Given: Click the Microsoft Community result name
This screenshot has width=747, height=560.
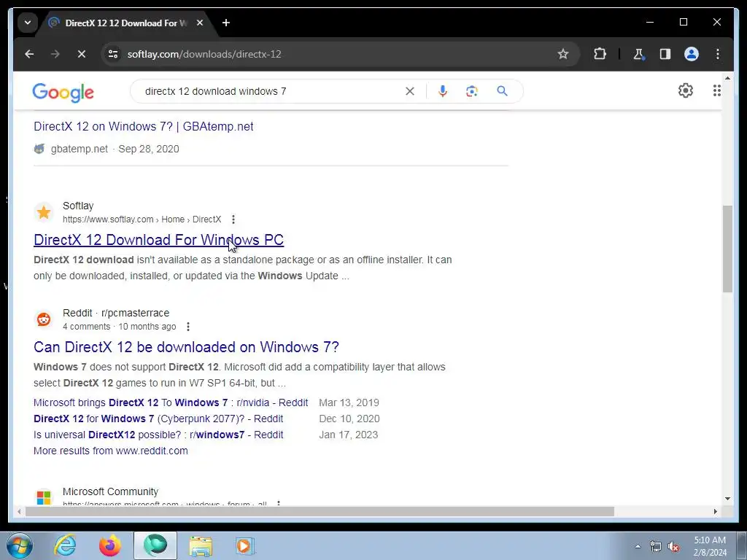Looking at the screenshot, I should point(111,492).
